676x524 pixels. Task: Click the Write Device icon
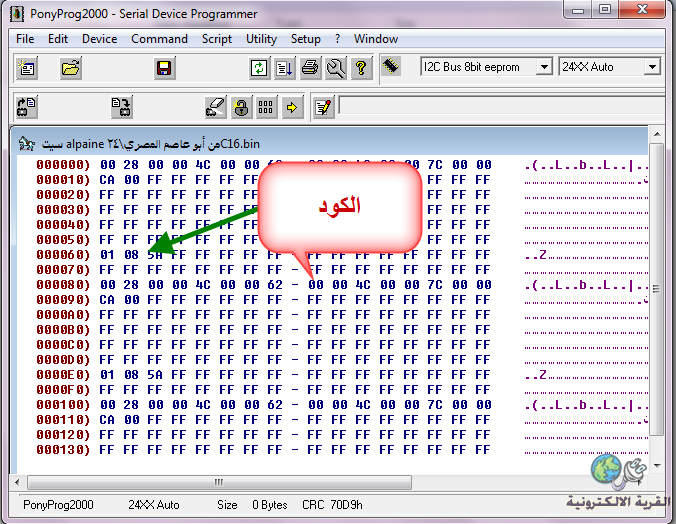pos(121,107)
